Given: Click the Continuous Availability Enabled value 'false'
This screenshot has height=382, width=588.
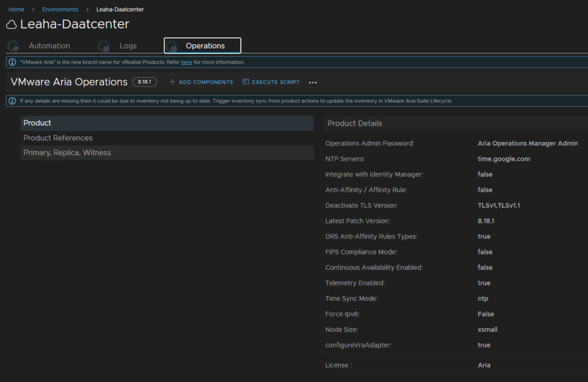Looking at the screenshot, I should (485, 268).
